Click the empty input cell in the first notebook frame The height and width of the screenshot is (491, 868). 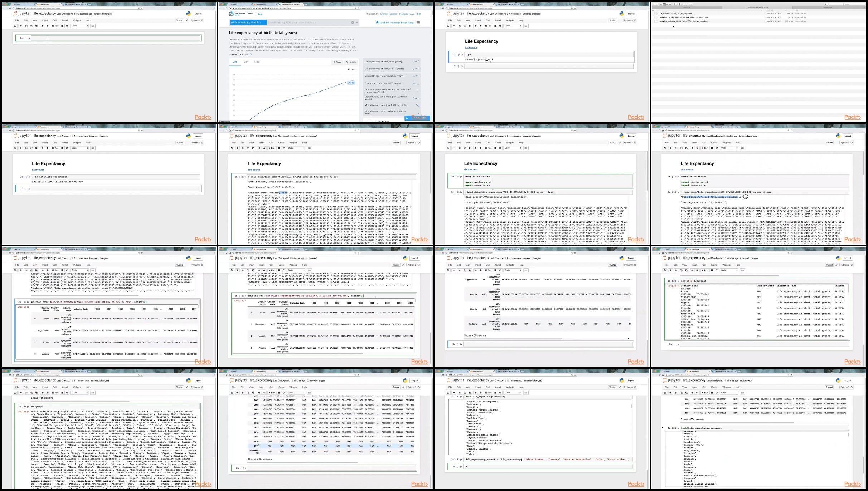[x=116, y=38]
